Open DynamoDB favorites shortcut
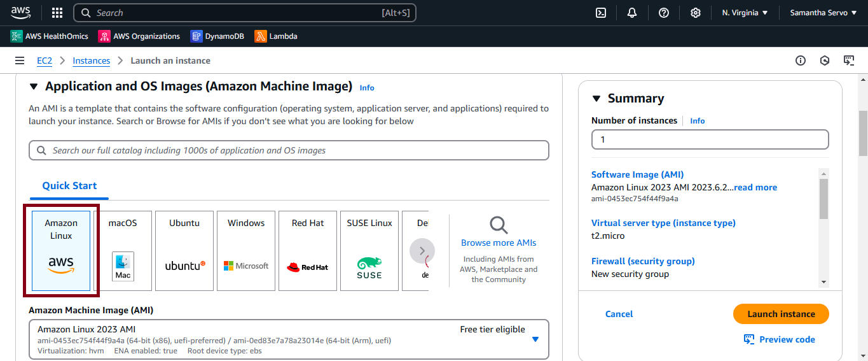The image size is (868, 361). 217,36
